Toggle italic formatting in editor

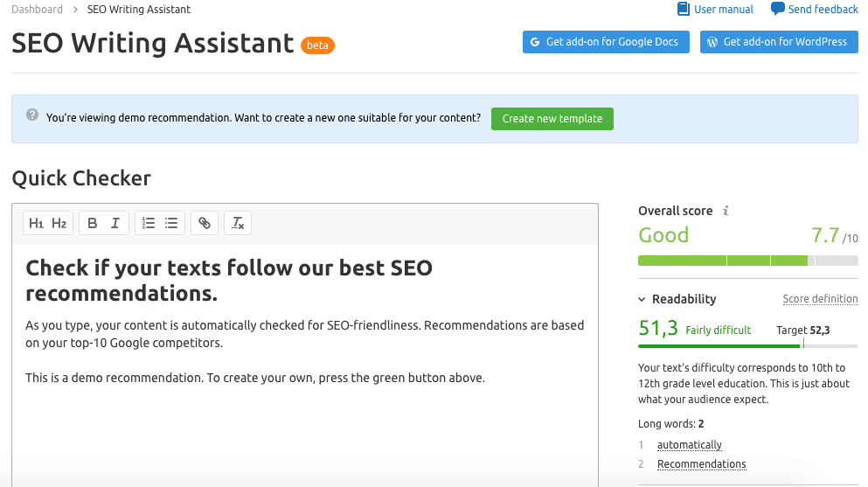pos(115,224)
